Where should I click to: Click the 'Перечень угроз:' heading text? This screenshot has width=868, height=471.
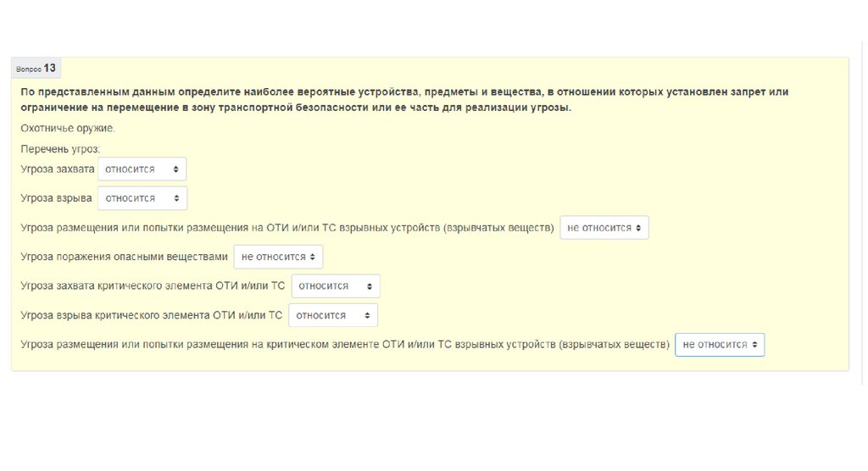tap(60, 149)
